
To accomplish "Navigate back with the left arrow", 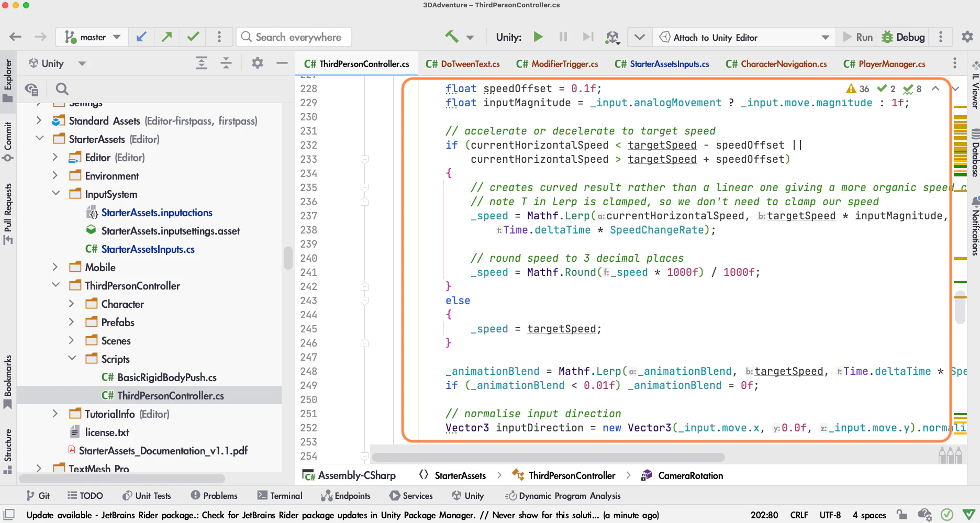I will (16, 37).
